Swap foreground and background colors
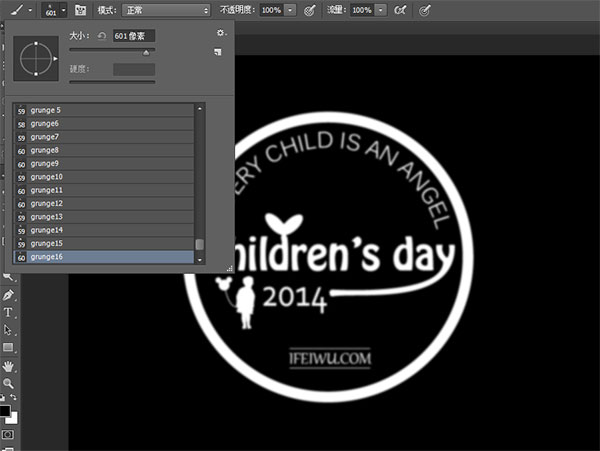Screen dimensions: 600x451 [x=13, y=397]
